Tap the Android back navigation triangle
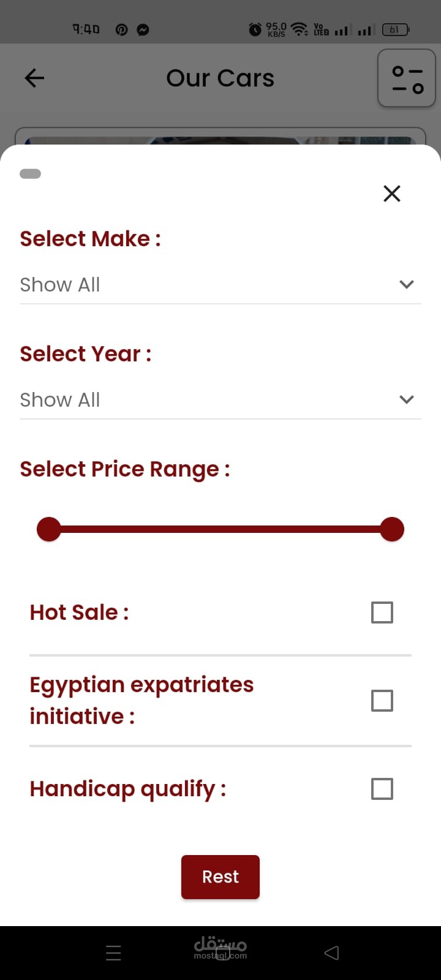441x980 pixels. (331, 952)
